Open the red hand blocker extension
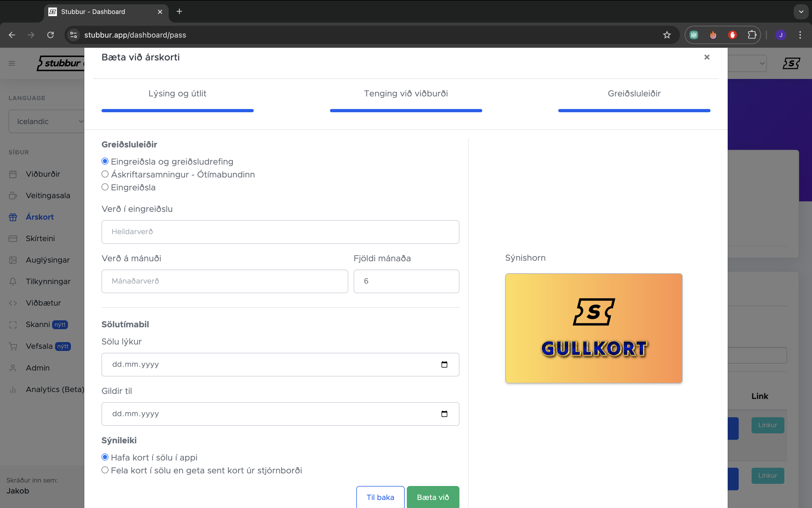 732,35
